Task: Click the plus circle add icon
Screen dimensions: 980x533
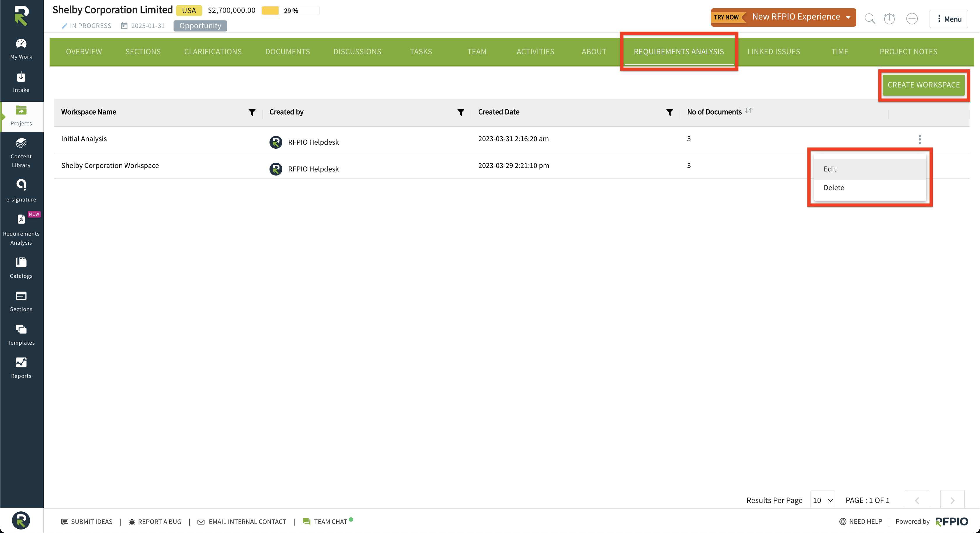Action: (912, 19)
